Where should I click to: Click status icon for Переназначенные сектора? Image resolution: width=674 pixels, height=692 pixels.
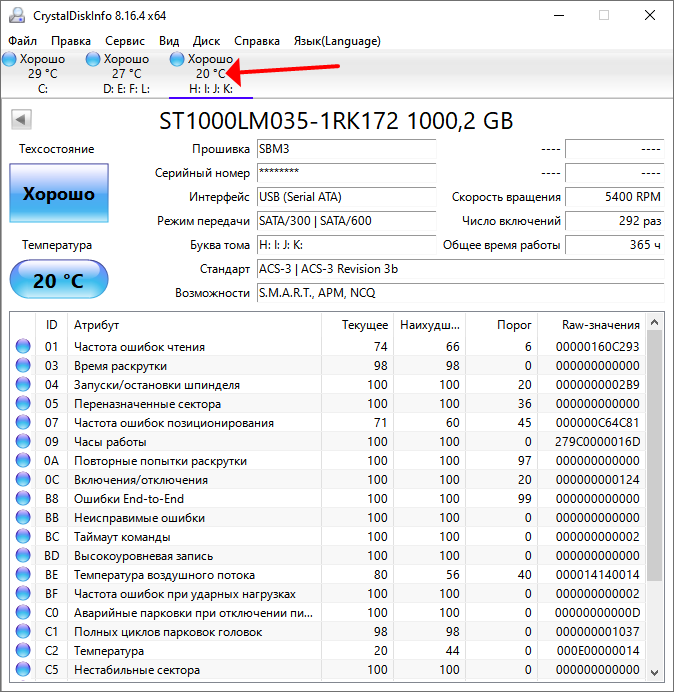tap(23, 403)
